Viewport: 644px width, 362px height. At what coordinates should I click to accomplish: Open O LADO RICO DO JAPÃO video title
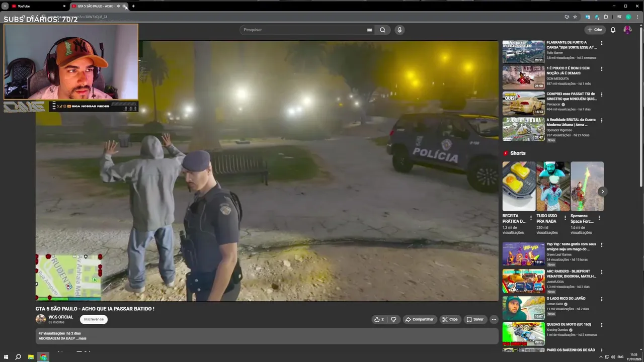click(x=566, y=299)
